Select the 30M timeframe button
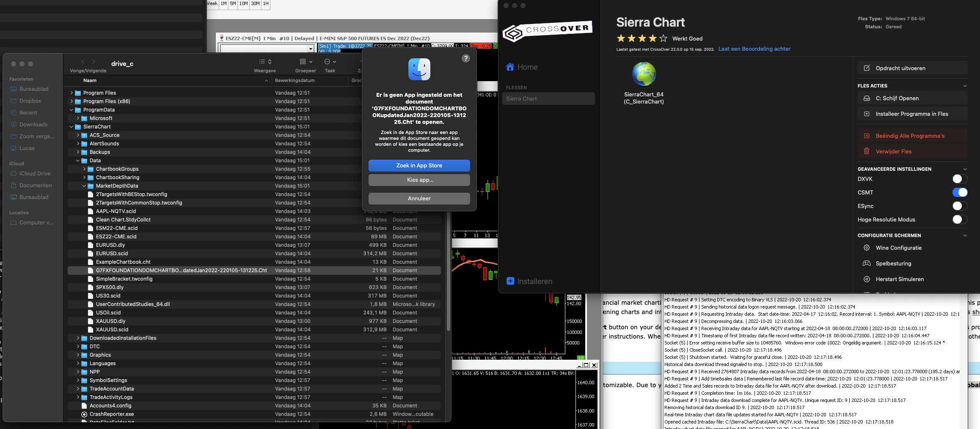Image resolution: width=980 pixels, height=429 pixels. (x=256, y=3)
